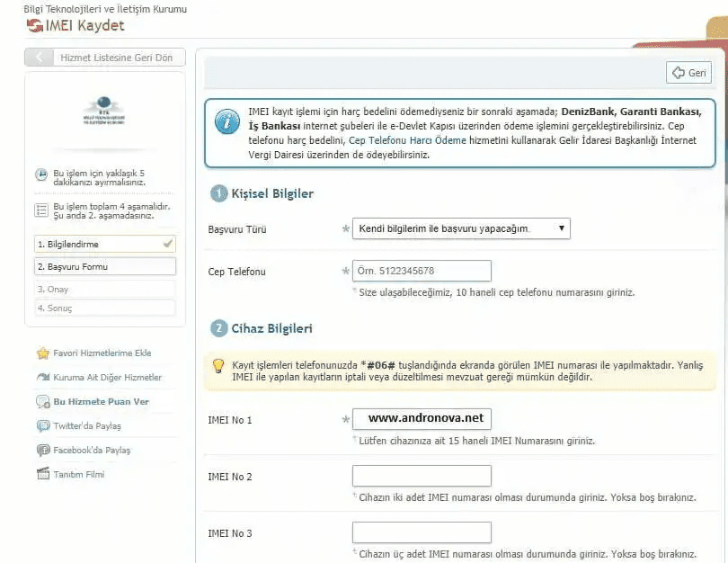Click the e-Devlet logo beside IMEI Kaydet
The width and height of the screenshot is (728, 563).
pyautogui.click(x=35, y=25)
